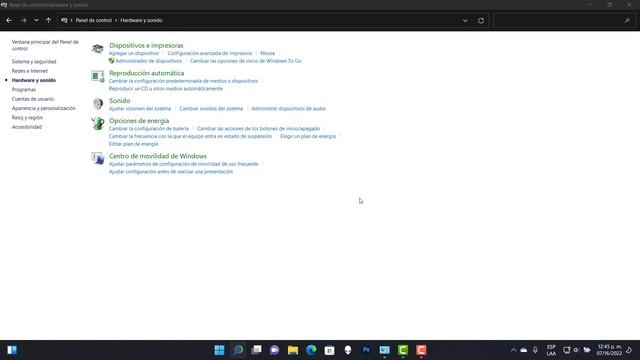
Task: Go back with the back arrow
Action: coord(9,20)
